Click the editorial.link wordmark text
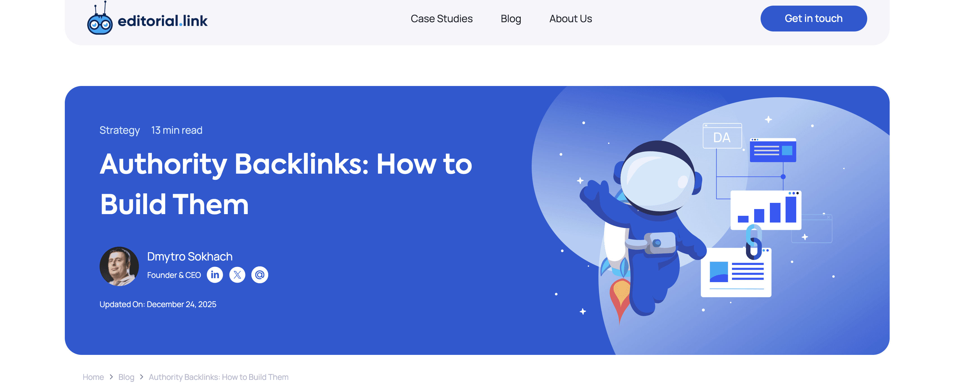Screen dimensions: 980x390 point(162,21)
